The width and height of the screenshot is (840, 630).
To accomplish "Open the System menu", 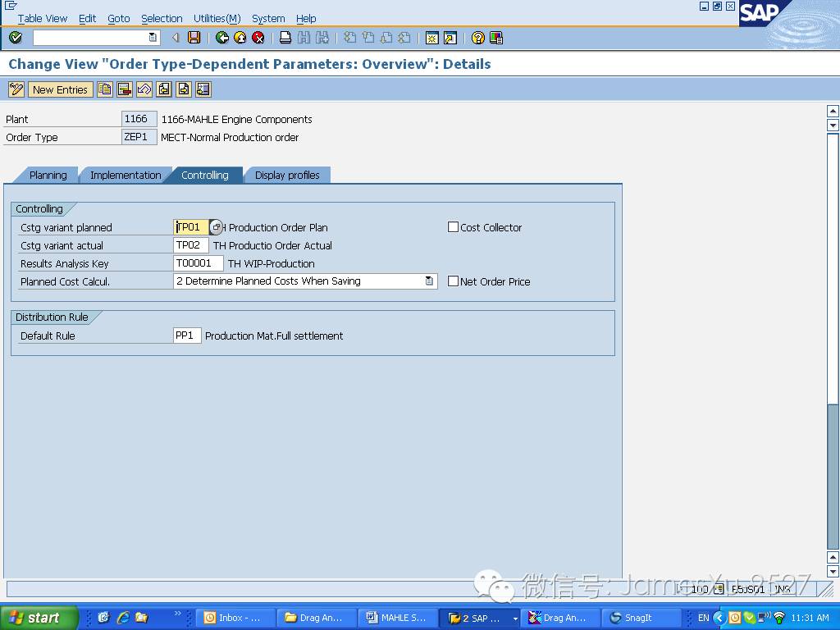I will click(268, 18).
